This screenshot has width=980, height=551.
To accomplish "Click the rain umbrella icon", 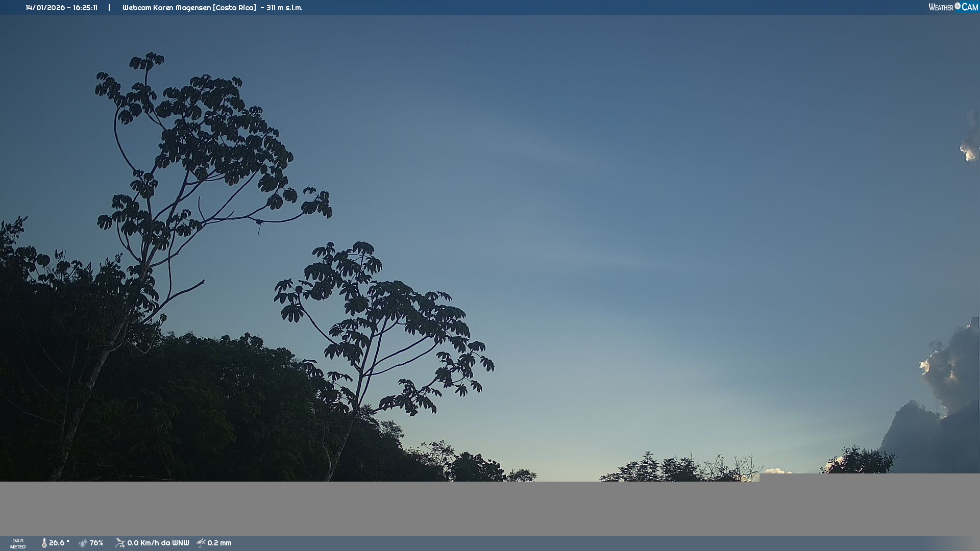I will 201,543.
